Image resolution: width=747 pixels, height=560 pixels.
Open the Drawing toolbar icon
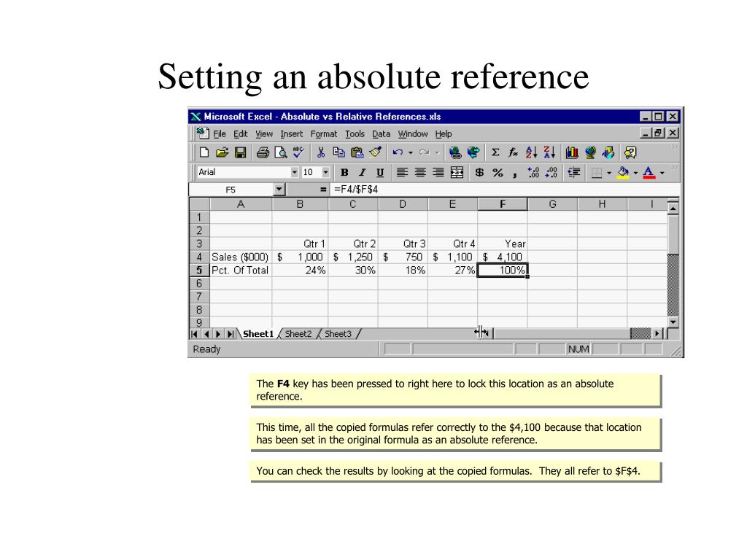pos(608,152)
